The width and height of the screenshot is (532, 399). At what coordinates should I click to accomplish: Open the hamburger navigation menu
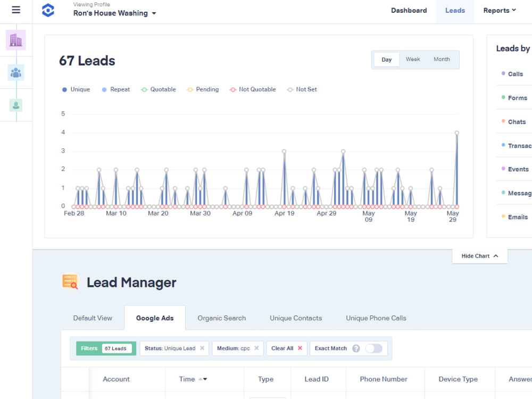coord(16,10)
